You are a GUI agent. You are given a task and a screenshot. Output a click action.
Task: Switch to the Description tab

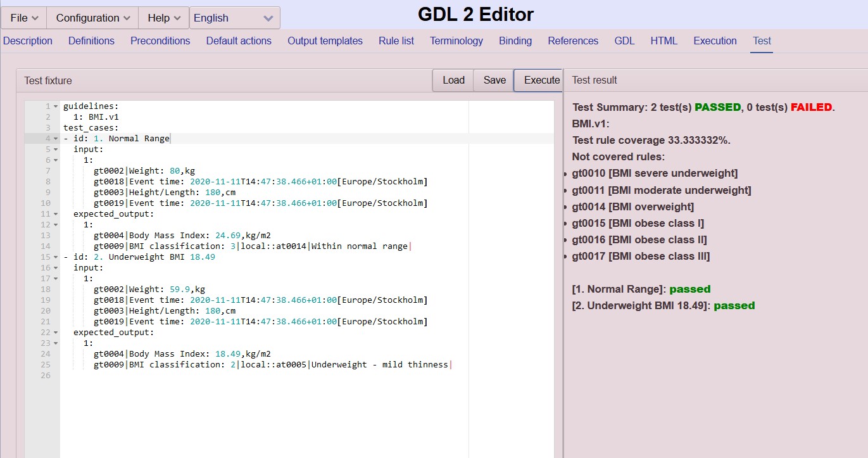point(27,41)
